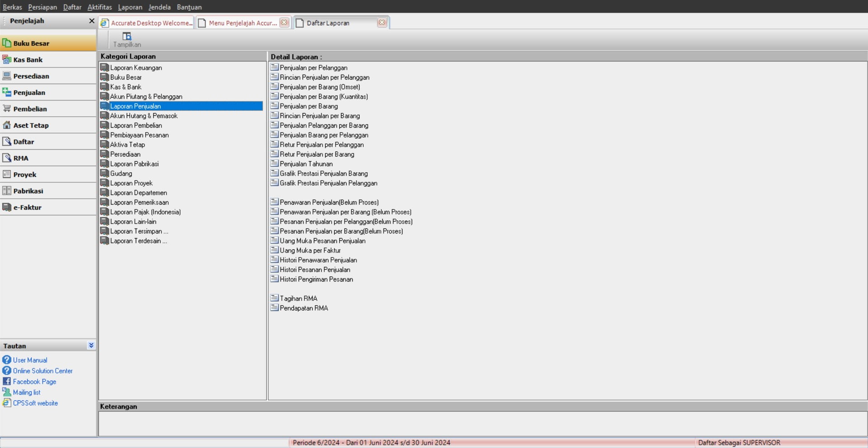Open the Pembelian cart icon
Image resolution: width=868 pixels, height=448 pixels.
pyautogui.click(x=7, y=109)
